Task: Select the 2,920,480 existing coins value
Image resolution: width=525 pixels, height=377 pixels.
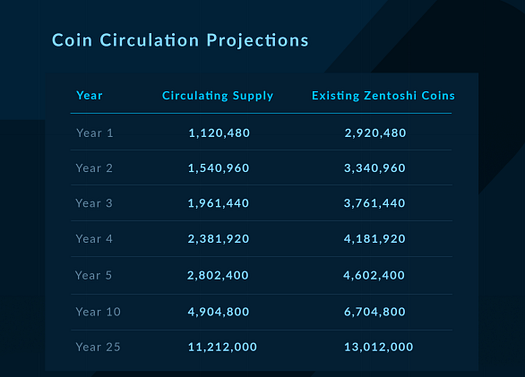Action: (x=375, y=133)
